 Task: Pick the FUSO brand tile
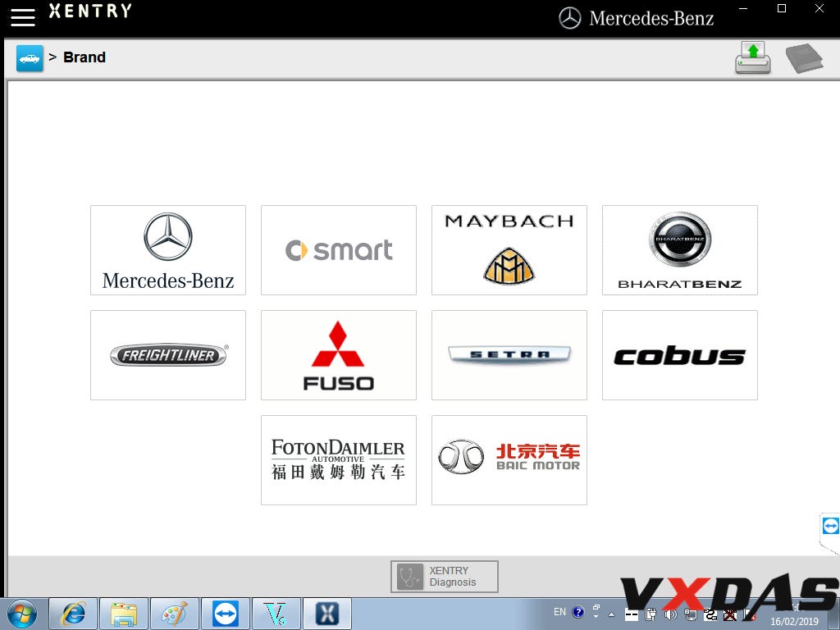(339, 355)
